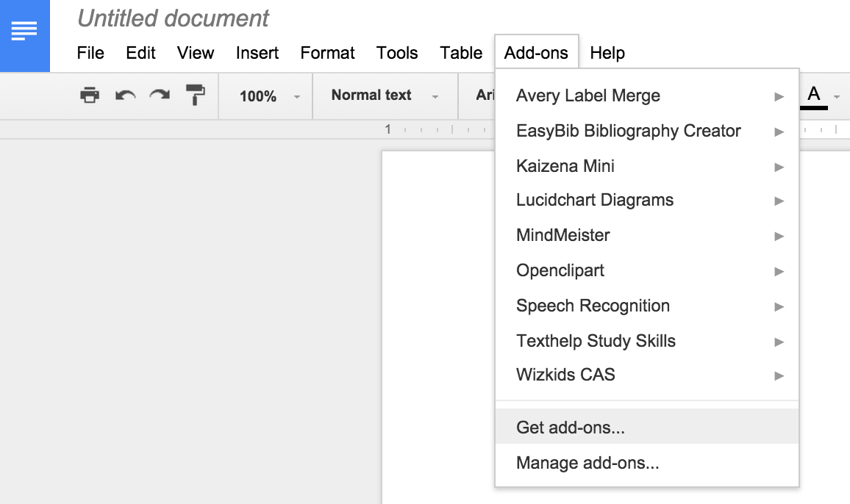Open the Help menu
850x504 pixels.
point(607,53)
